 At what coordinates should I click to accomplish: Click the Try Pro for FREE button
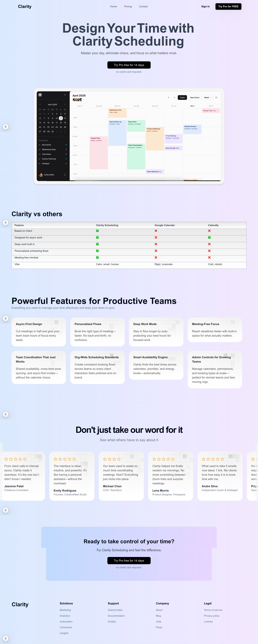pyautogui.click(x=228, y=6)
